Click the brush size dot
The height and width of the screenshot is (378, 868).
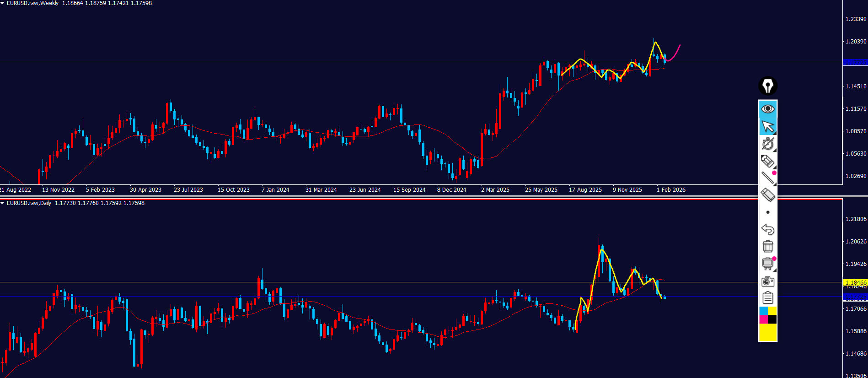(x=768, y=212)
